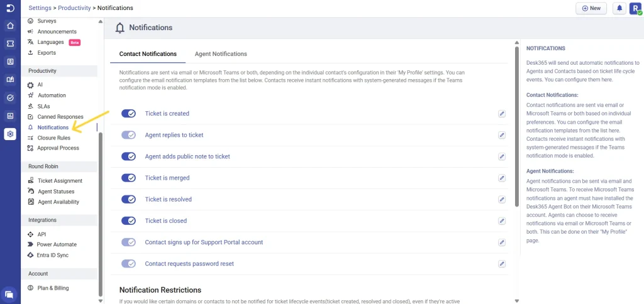Toggle the Agent replies to ticket notification
The image size is (644, 304).
tap(128, 135)
